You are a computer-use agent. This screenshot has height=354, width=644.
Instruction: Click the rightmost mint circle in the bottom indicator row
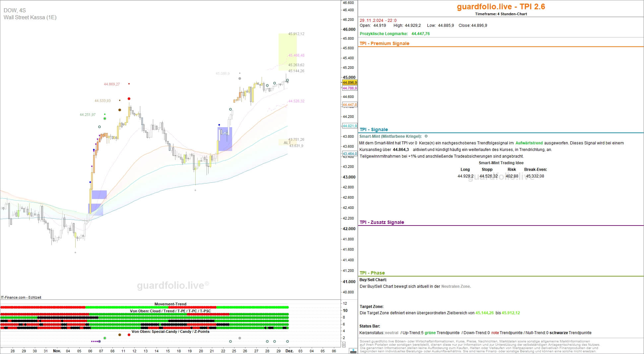288,341
